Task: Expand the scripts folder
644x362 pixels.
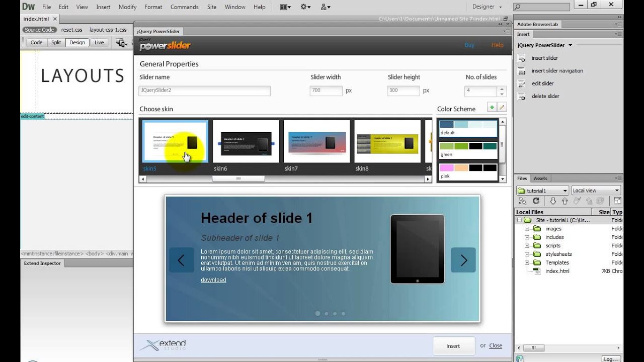Action: [x=527, y=246]
